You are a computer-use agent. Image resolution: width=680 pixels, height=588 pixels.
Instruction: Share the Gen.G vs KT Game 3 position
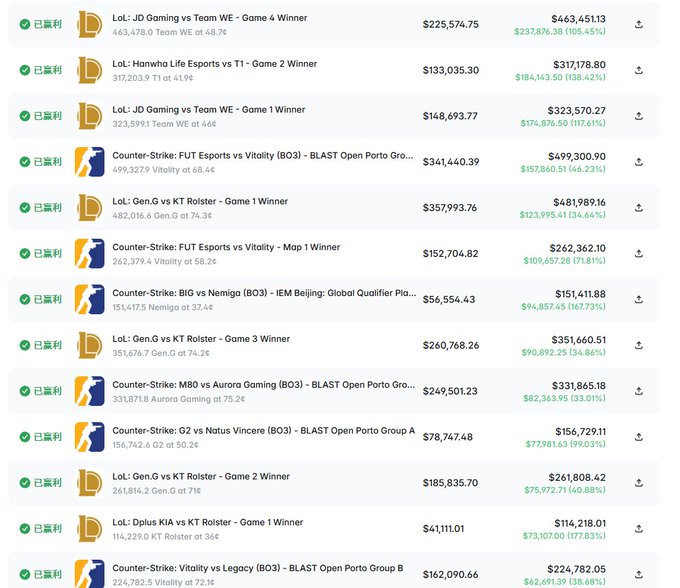click(638, 346)
